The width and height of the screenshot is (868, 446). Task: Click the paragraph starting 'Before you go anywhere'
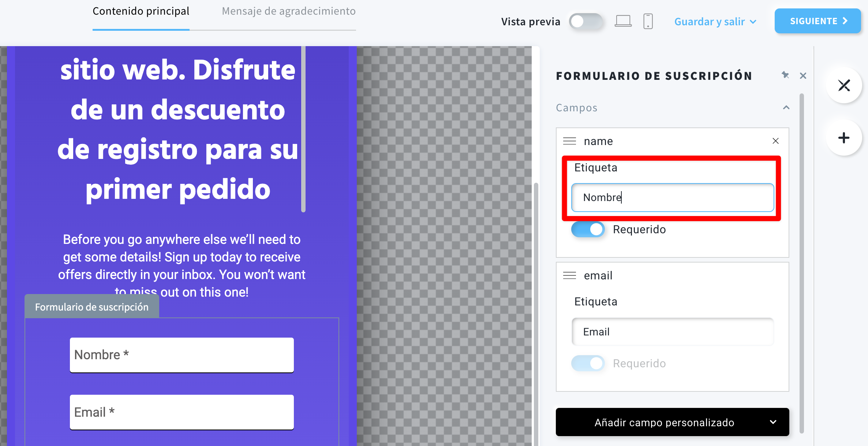pyautogui.click(x=182, y=265)
